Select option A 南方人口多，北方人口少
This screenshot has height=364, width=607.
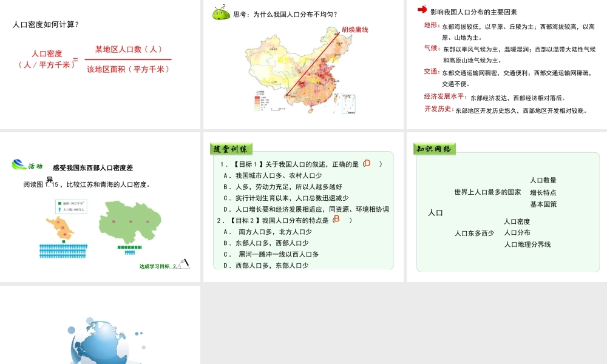(x=268, y=231)
